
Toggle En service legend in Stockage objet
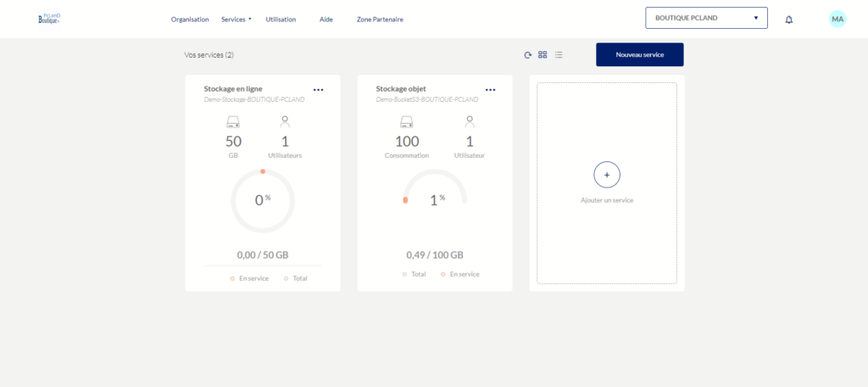click(459, 274)
